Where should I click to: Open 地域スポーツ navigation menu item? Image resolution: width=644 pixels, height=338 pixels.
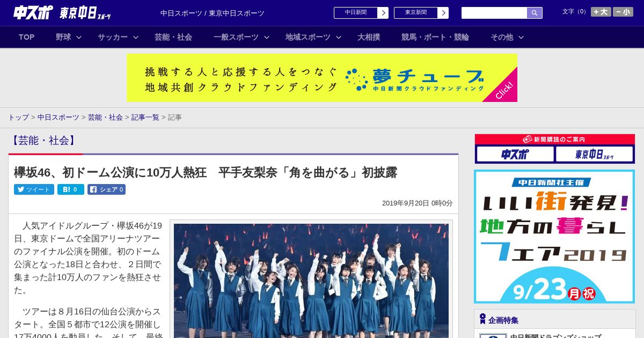tap(308, 37)
